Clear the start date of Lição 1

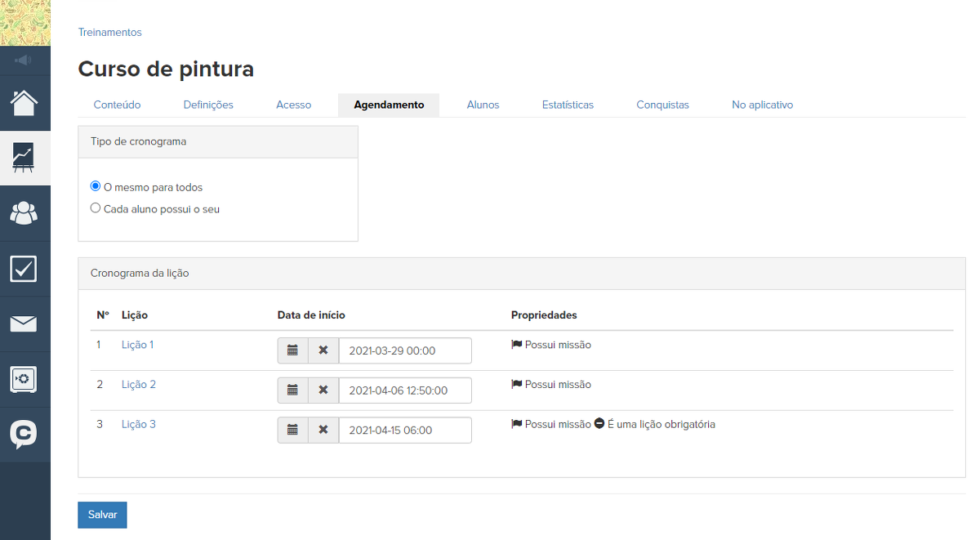323,350
